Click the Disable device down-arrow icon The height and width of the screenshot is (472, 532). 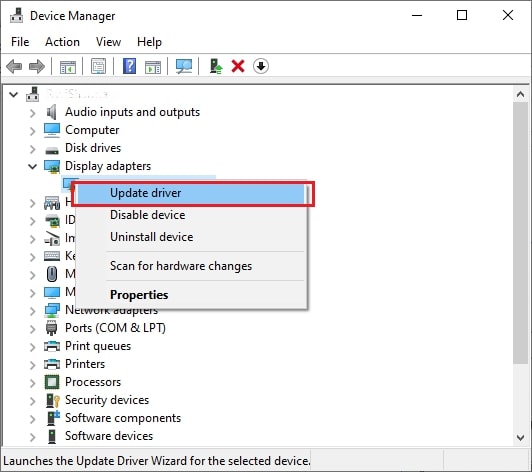(261, 66)
